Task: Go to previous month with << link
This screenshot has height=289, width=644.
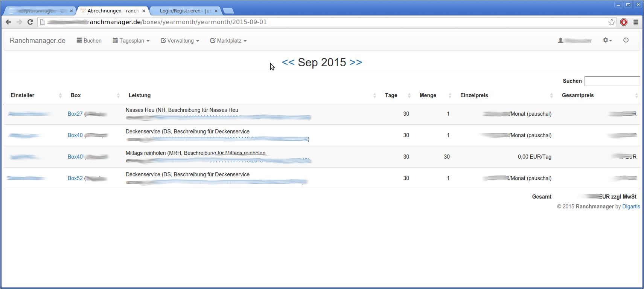Action: pyautogui.click(x=288, y=62)
